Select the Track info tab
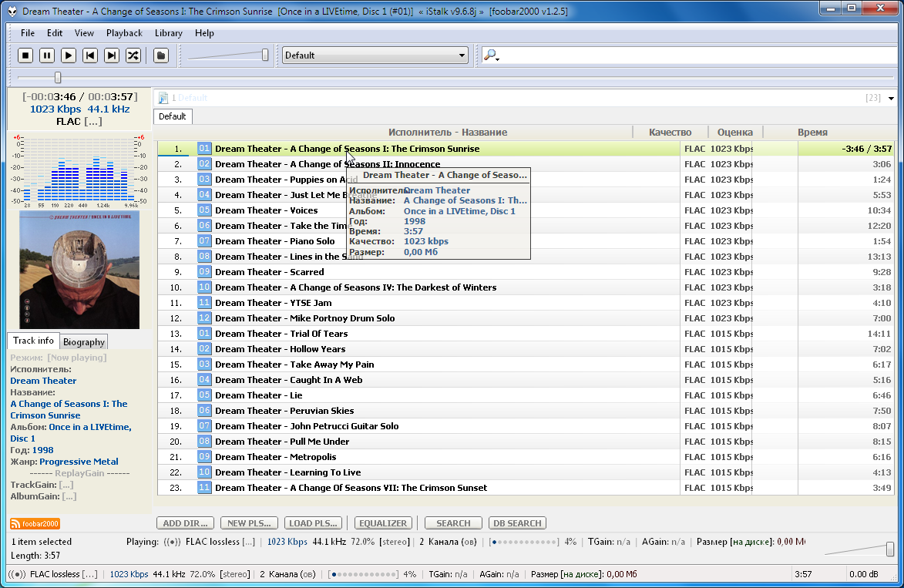The height and width of the screenshot is (588, 904). (x=33, y=341)
